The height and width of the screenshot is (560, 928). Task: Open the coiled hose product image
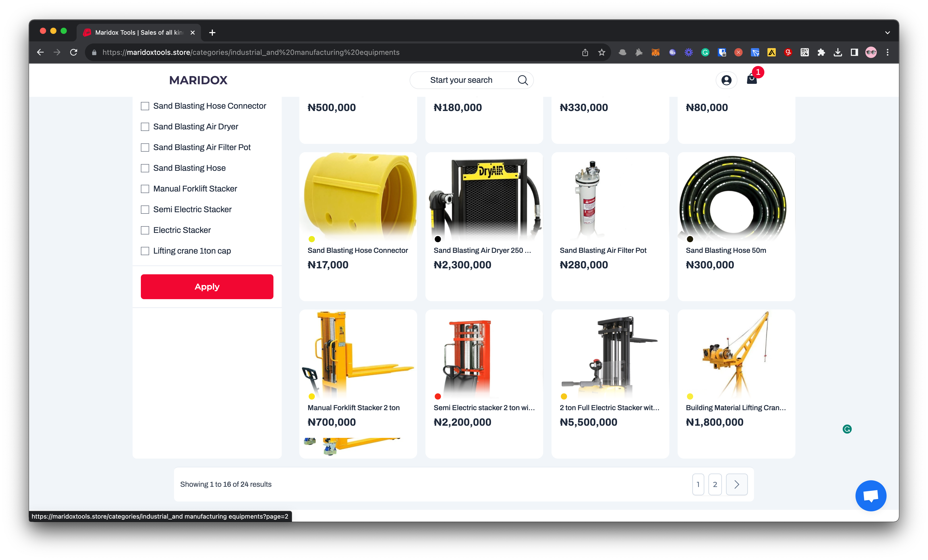point(736,196)
